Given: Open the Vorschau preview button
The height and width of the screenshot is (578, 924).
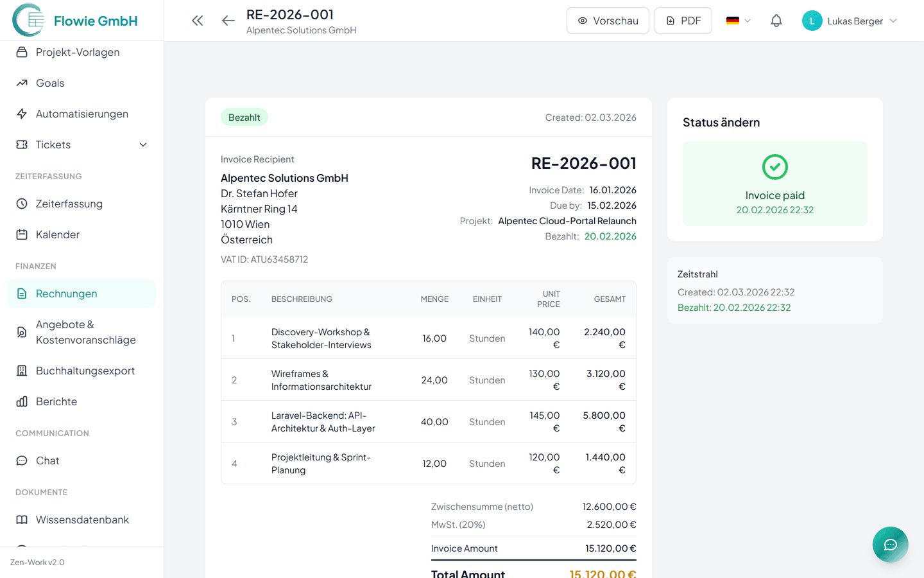Looking at the screenshot, I should pos(607,21).
